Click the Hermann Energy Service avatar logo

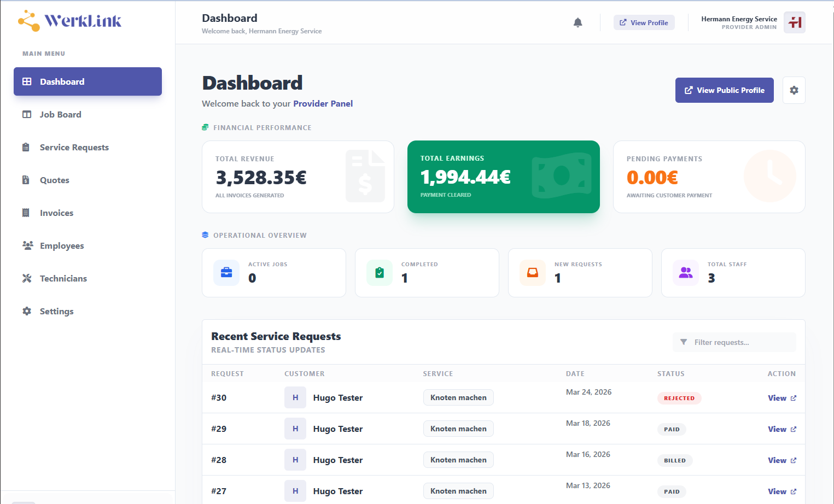tap(794, 22)
